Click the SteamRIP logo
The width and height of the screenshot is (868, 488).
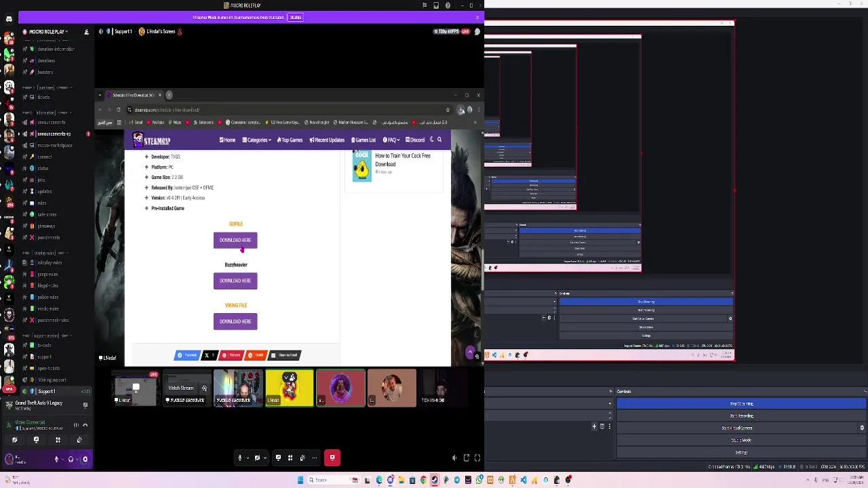click(x=152, y=140)
